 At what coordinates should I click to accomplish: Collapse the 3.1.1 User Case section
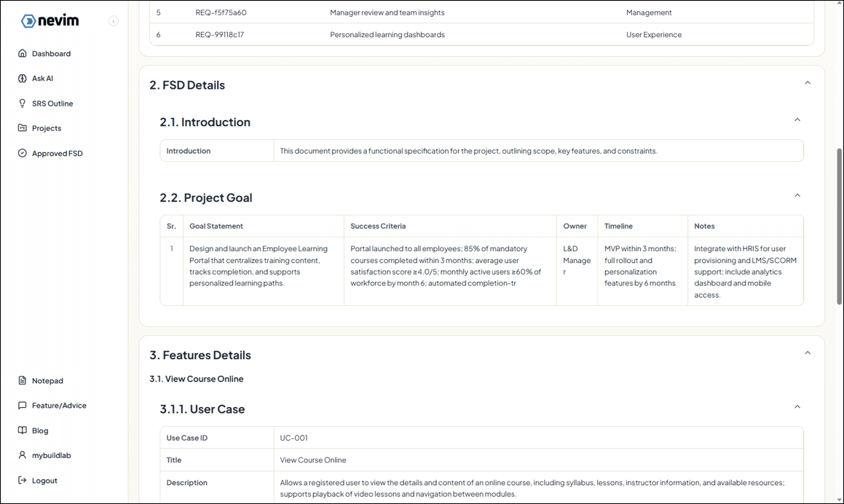coord(797,406)
